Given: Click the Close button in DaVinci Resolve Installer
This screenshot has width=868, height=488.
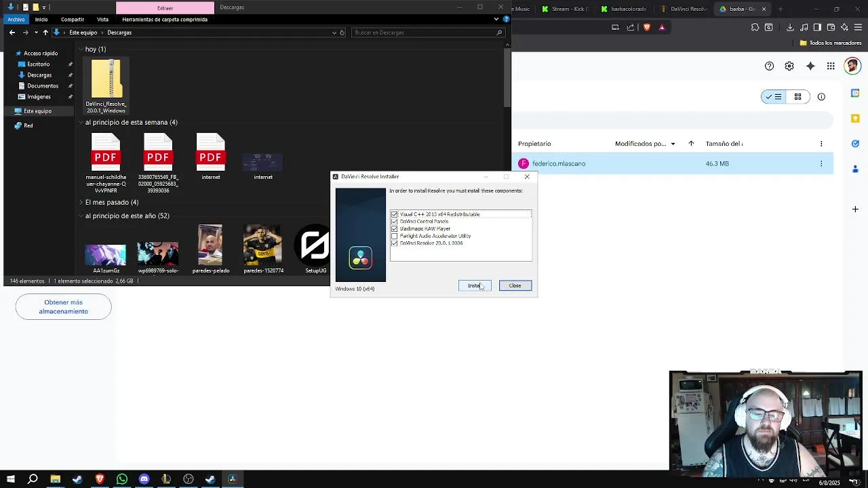Looking at the screenshot, I should pyautogui.click(x=515, y=285).
